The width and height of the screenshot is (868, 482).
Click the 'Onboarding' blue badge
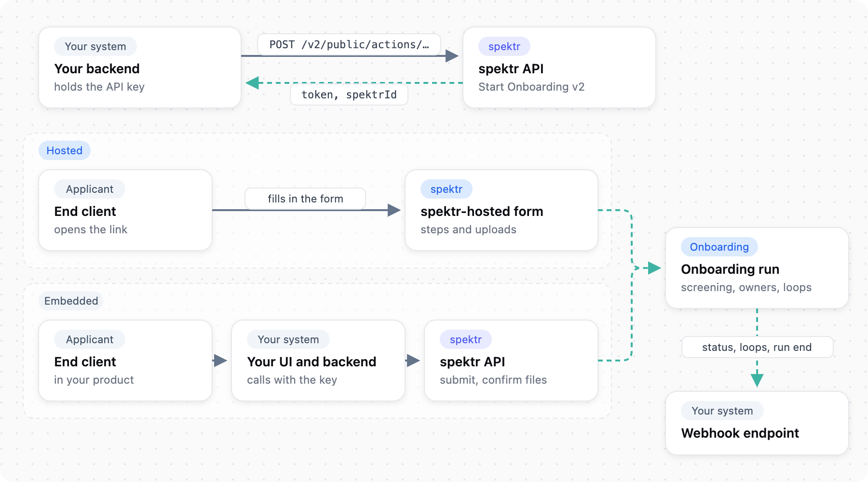click(x=719, y=247)
